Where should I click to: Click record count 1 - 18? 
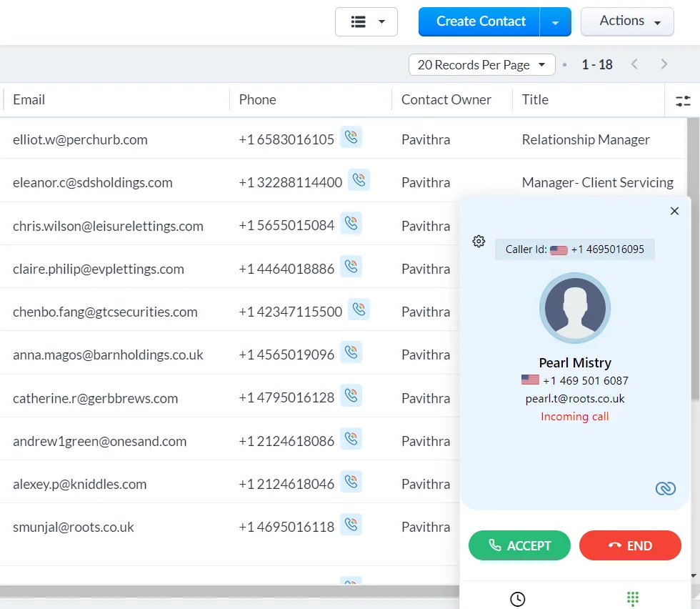pos(597,65)
